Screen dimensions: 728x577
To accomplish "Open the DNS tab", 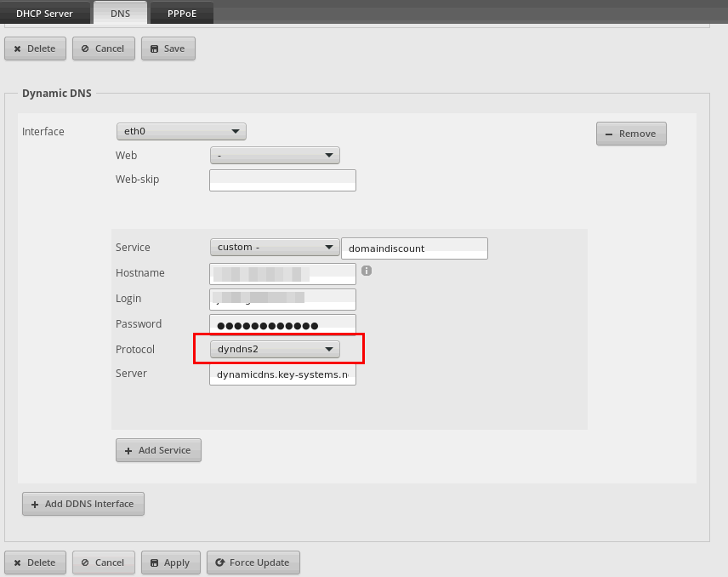I will [x=120, y=14].
